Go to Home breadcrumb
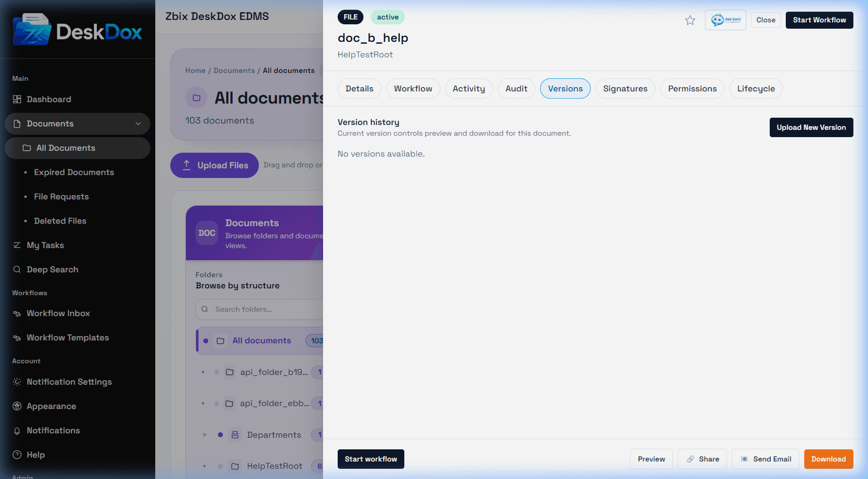This screenshot has width=868, height=479. pyautogui.click(x=196, y=71)
